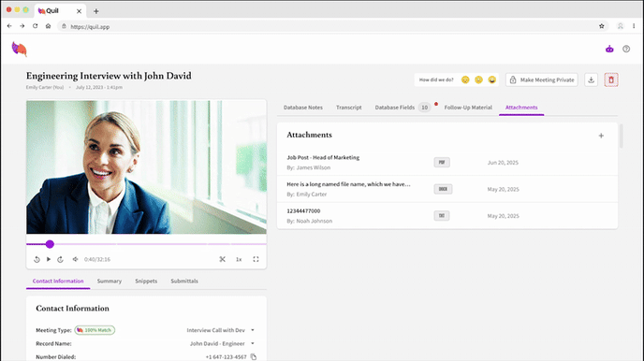Open a new browser tab

click(96, 11)
